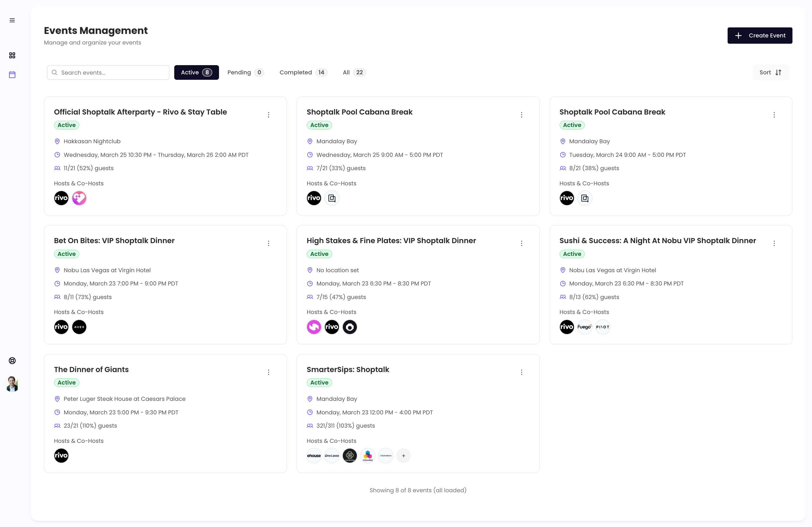
Task: Click the black ring co-host logo in High Stakes
Action: tap(350, 327)
